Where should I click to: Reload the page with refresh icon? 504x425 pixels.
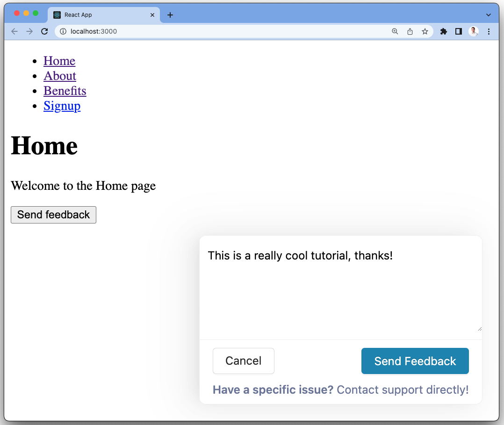[44, 31]
